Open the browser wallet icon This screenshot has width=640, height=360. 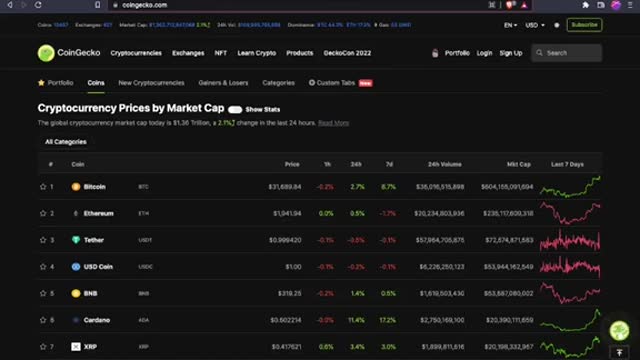click(601, 5)
